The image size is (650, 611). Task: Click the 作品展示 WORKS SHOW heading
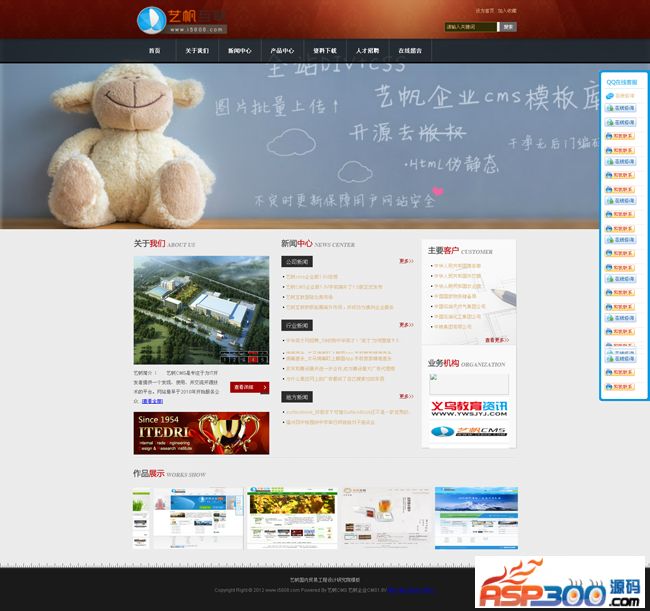pos(169,473)
